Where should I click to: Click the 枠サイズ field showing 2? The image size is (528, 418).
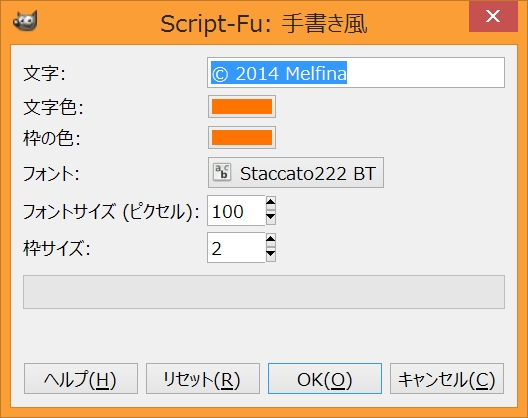point(236,248)
